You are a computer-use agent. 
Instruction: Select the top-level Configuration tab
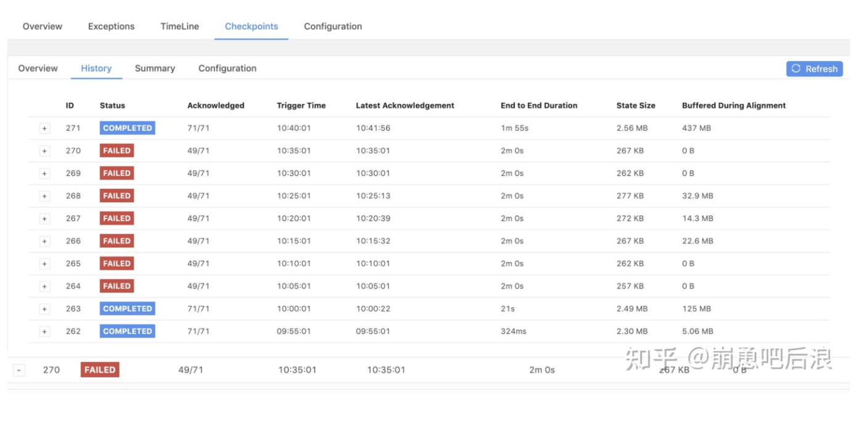tap(333, 27)
